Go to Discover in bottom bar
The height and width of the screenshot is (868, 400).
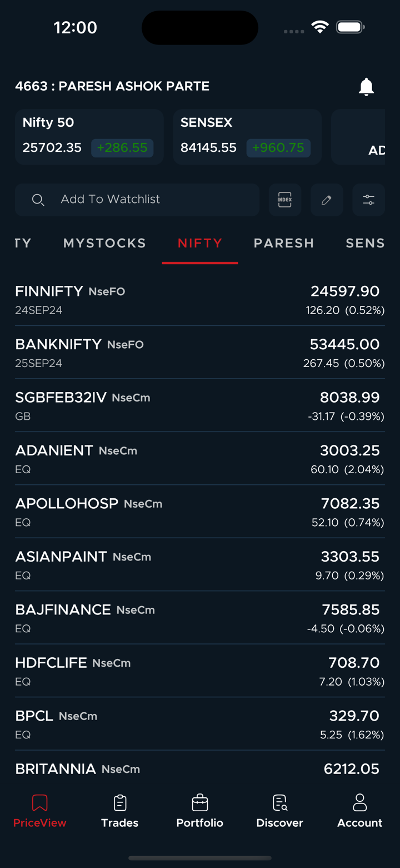coord(279,811)
